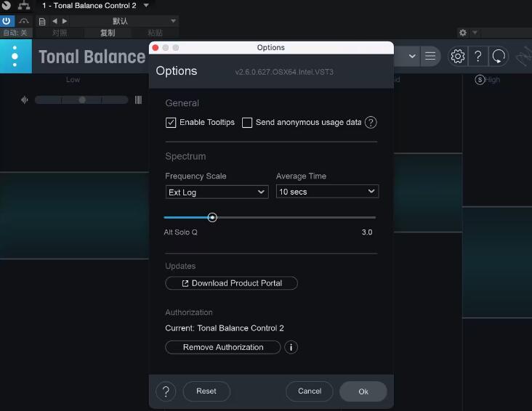The width and height of the screenshot is (532, 411).
Task: Click the authorization info icon
Action: [x=291, y=347]
